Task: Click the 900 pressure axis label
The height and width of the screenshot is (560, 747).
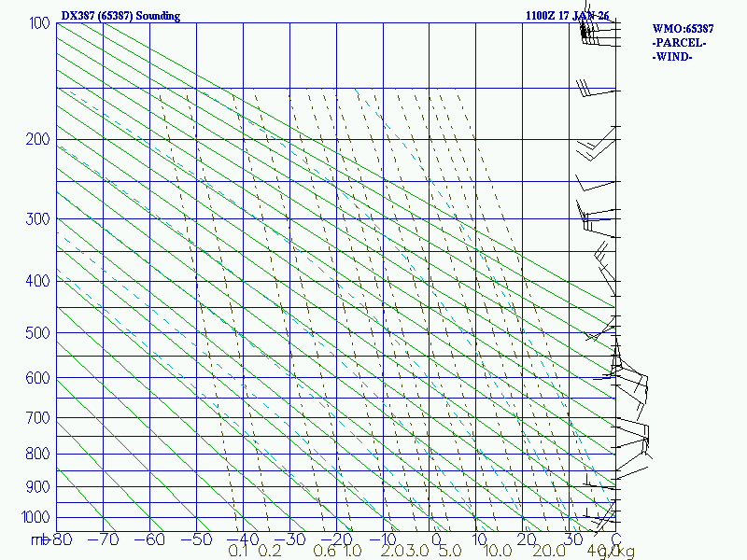Action: 37,486
